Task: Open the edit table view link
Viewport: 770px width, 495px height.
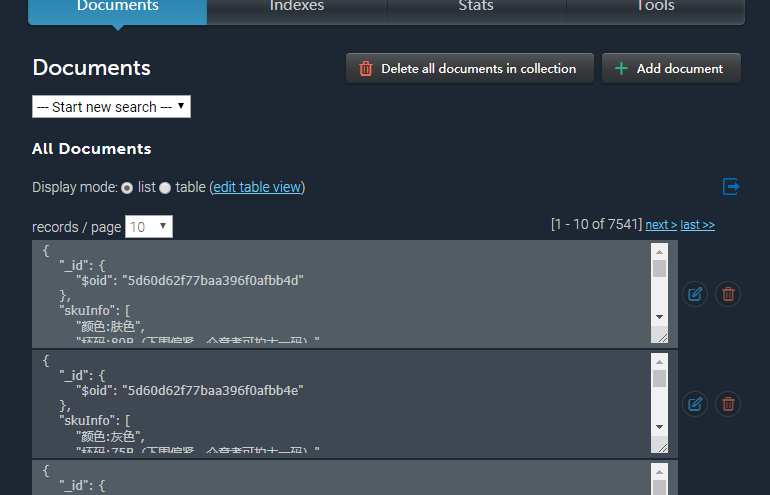Action: 257,187
